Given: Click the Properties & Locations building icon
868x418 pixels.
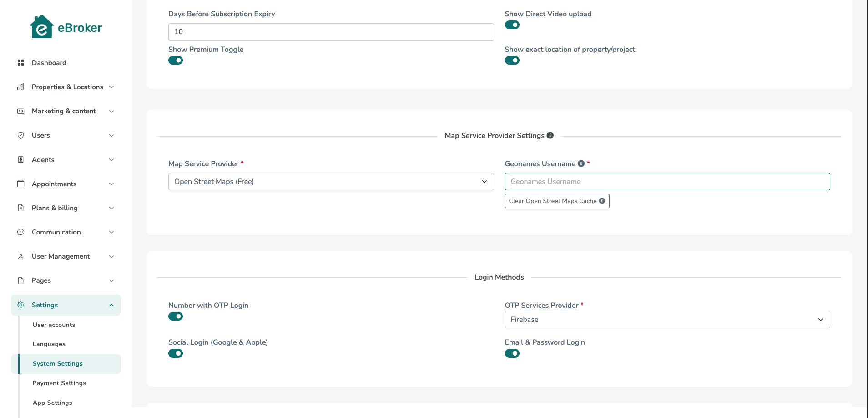Looking at the screenshot, I should (20, 87).
